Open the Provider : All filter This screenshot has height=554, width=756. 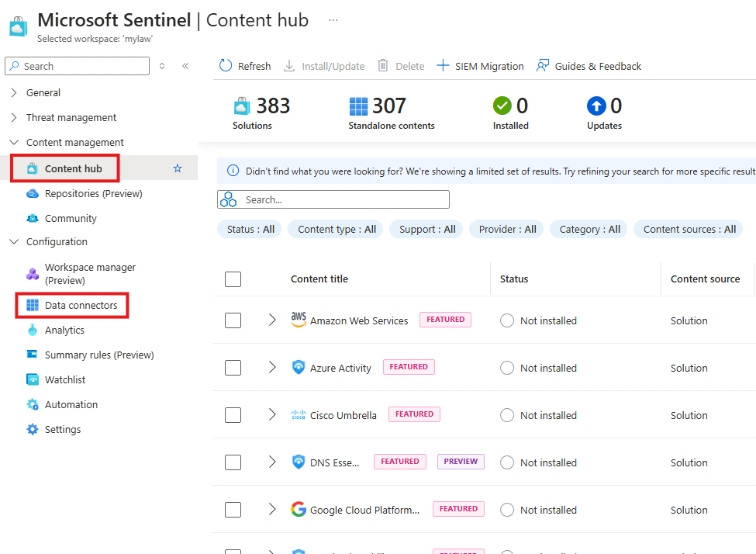pyautogui.click(x=507, y=229)
